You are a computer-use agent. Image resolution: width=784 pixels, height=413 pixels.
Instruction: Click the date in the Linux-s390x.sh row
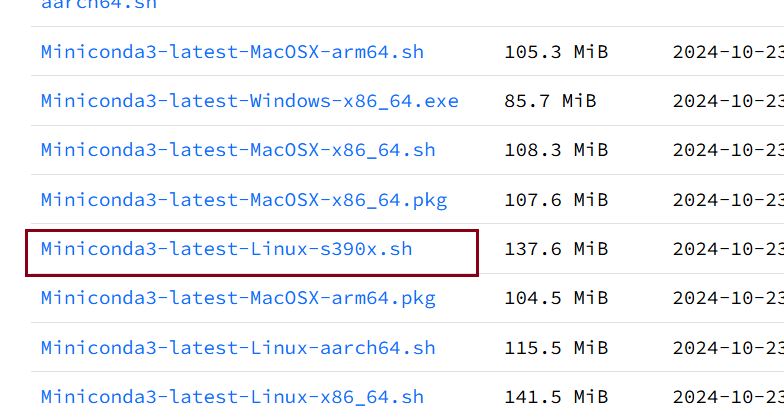(x=727, y=249)
